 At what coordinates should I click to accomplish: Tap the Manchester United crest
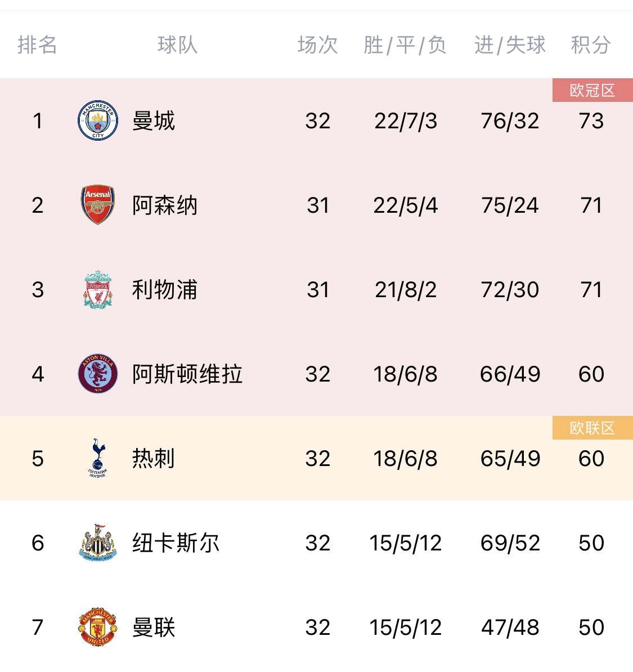[x=97, y=627]
